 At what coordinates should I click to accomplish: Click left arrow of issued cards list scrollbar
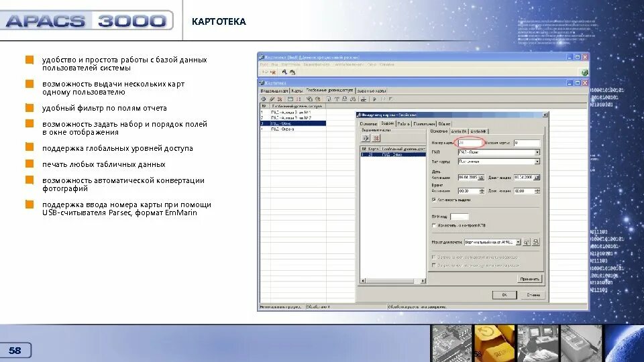[363, 281]
